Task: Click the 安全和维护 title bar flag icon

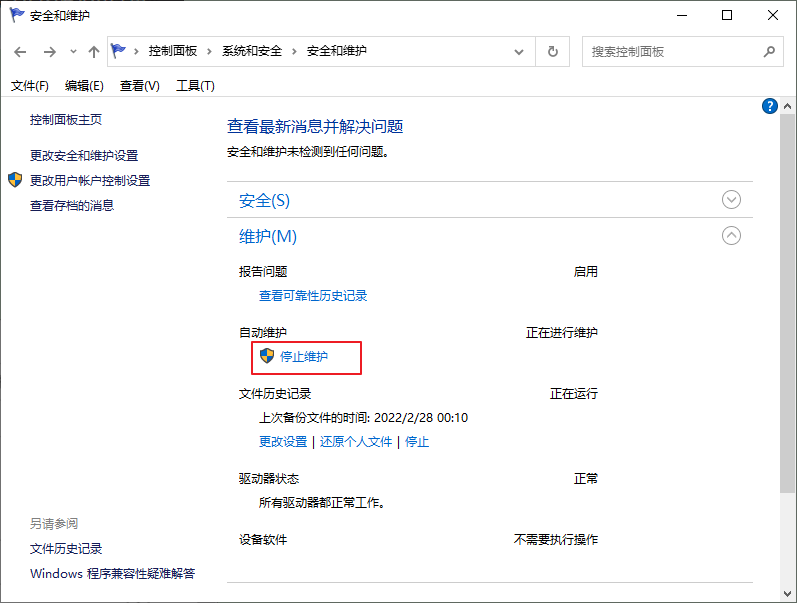Action: 17,15
